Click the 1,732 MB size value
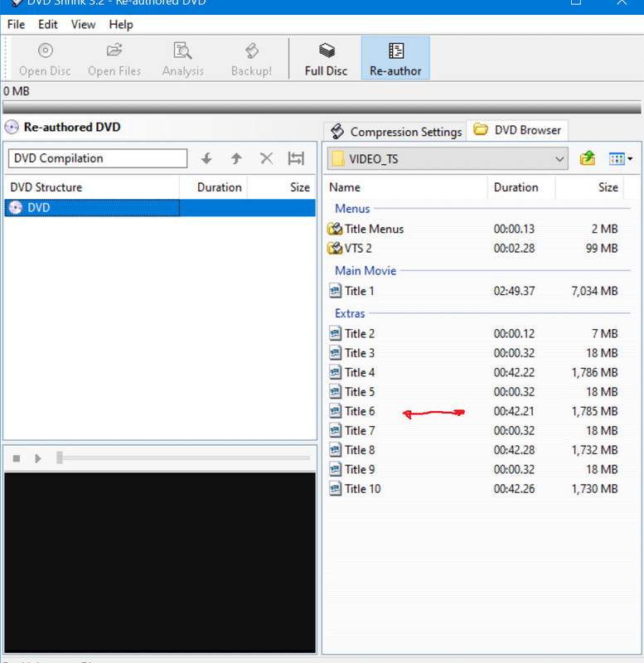 point(594,450)
